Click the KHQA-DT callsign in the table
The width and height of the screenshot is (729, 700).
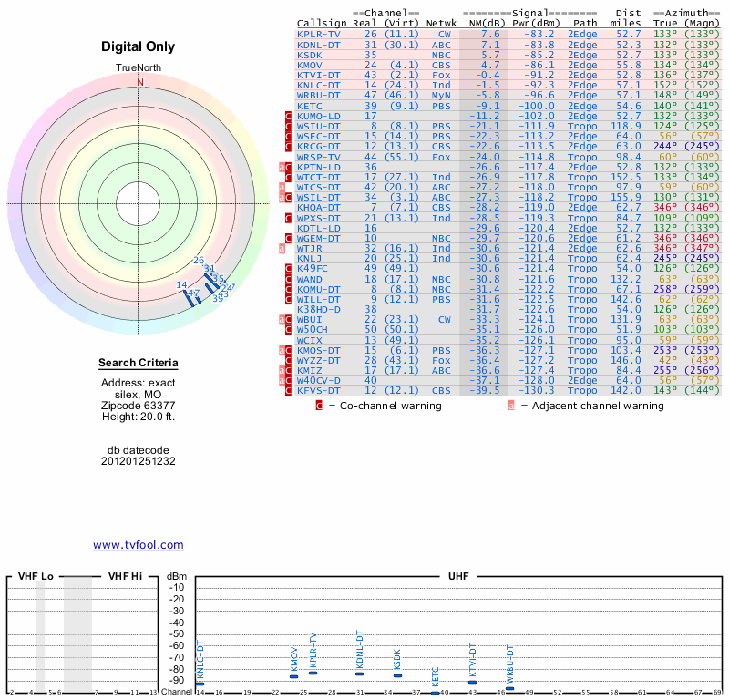pyautogui.click(x=318, y=208)
